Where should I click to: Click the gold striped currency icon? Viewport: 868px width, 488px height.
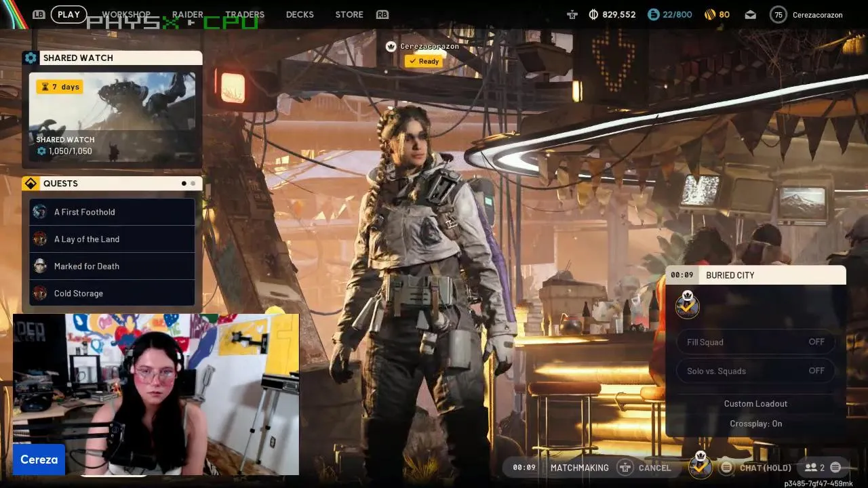[710, 14]
